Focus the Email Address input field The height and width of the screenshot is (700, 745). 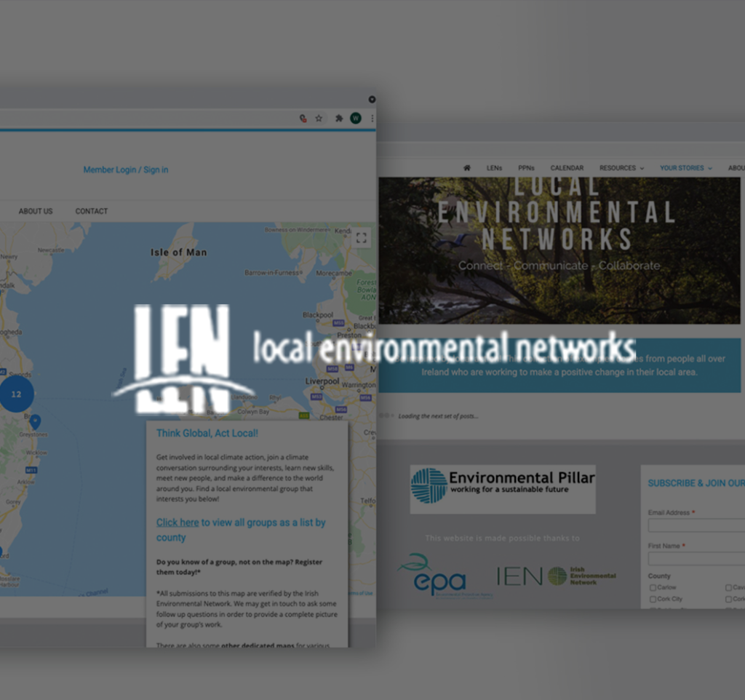tap(696, 525)
